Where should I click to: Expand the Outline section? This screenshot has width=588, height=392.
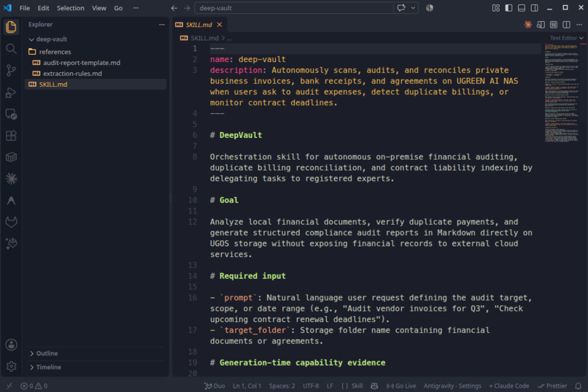point(44,353)
